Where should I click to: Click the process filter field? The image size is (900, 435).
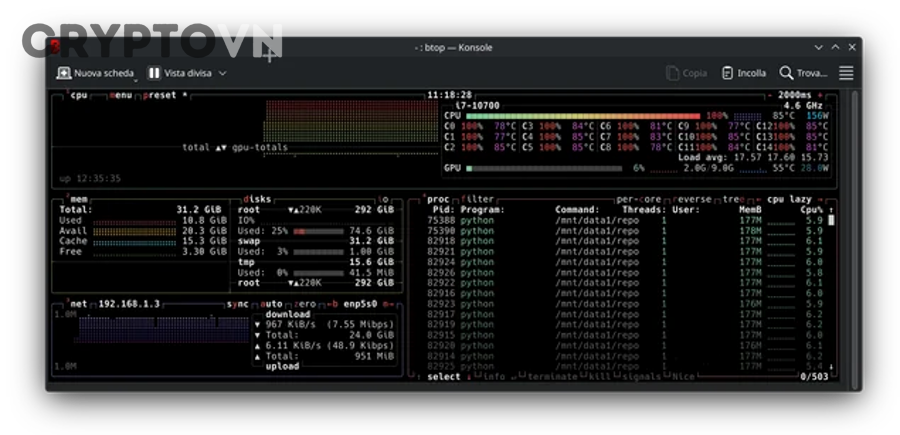click(x=477, y=199)
